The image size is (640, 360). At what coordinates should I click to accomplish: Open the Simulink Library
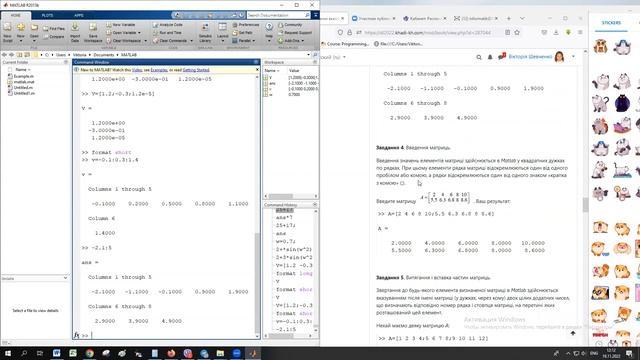point(205,32)
